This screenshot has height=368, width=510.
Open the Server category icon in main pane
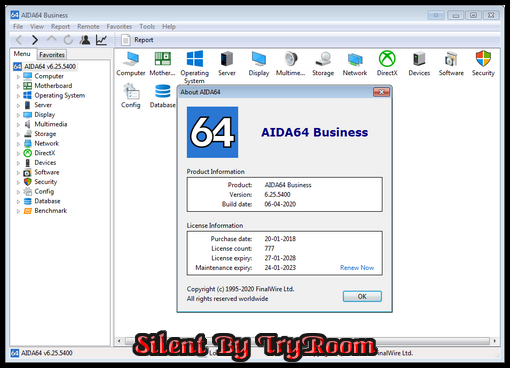[227, 64]
